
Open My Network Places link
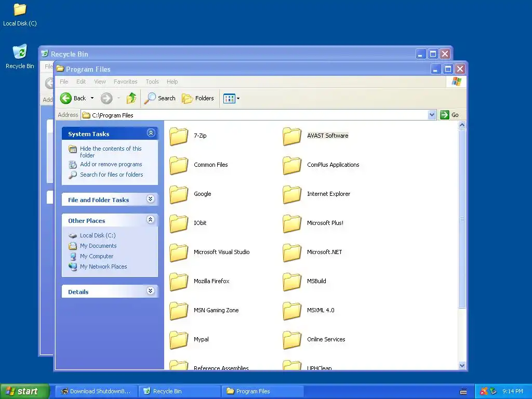[x=103, y=267]
